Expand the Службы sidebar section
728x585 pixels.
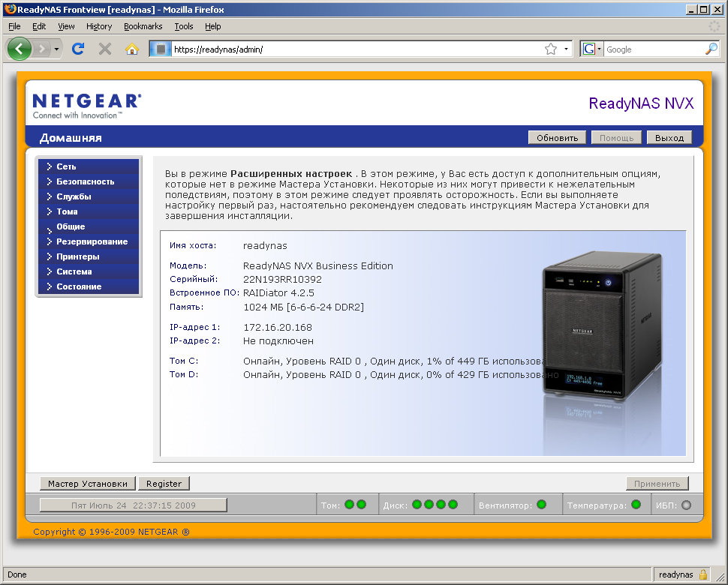89,196
